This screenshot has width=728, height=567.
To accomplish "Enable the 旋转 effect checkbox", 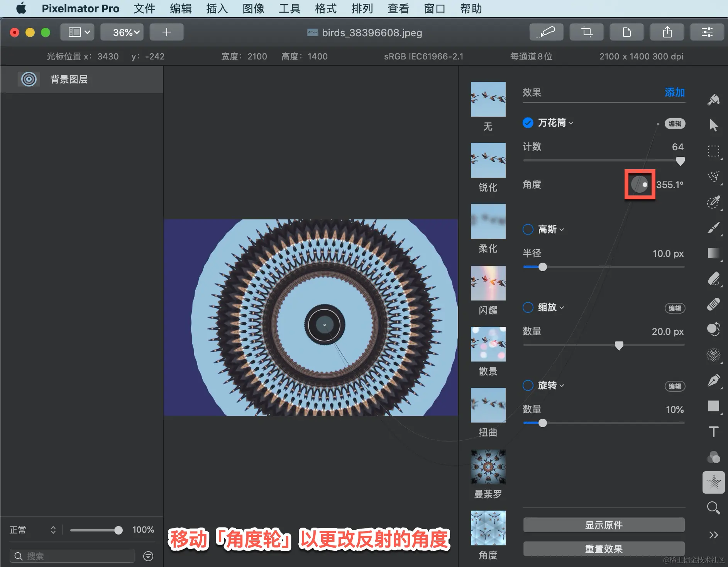I will [528, 385].
